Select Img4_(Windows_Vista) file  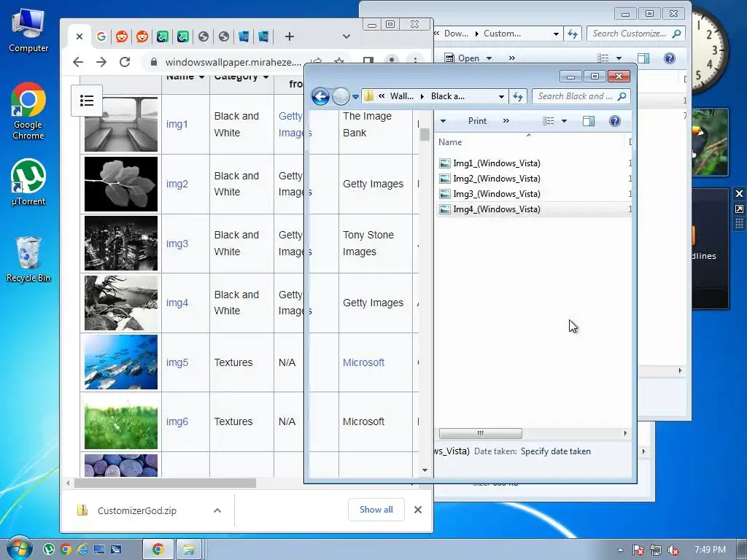496,209
